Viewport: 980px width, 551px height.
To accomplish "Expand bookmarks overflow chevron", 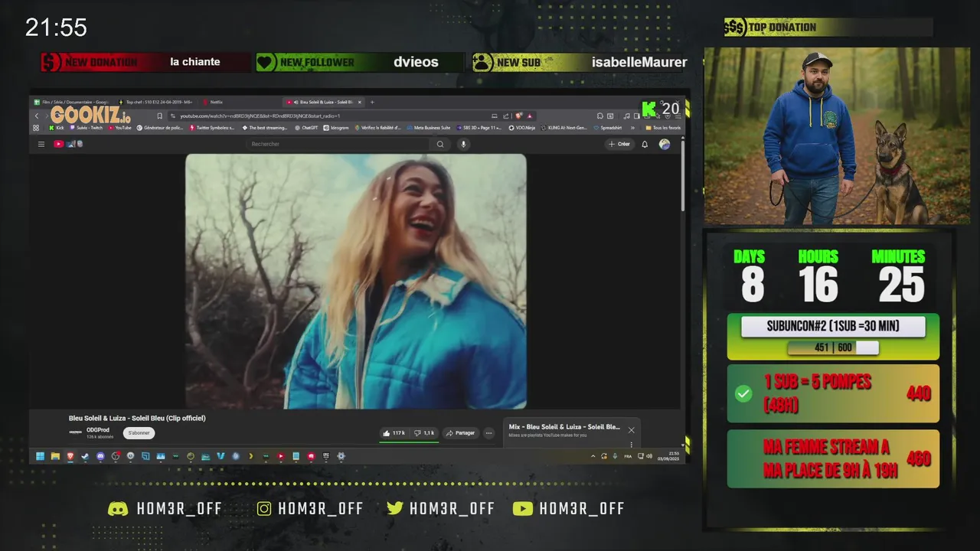I will (632, 128).
